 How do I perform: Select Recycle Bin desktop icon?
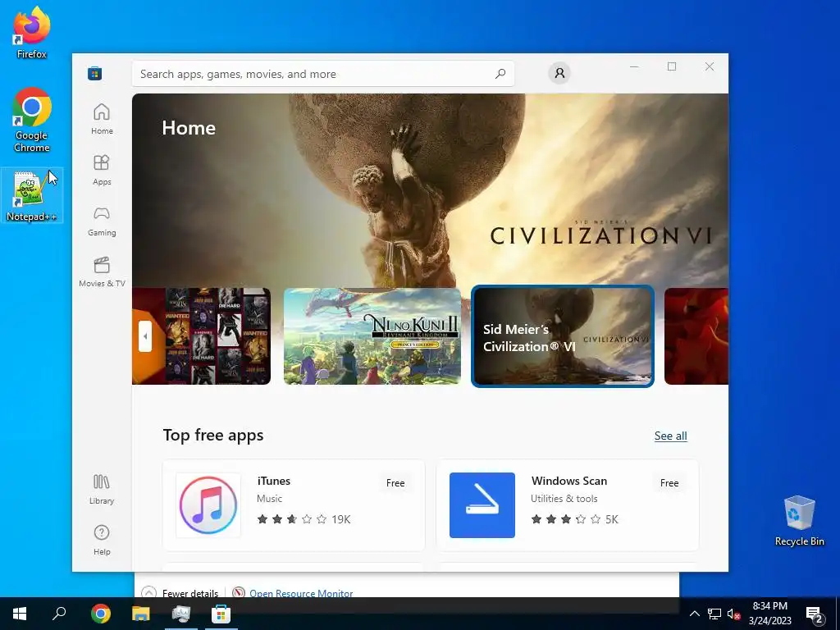(x=799, y=521)
